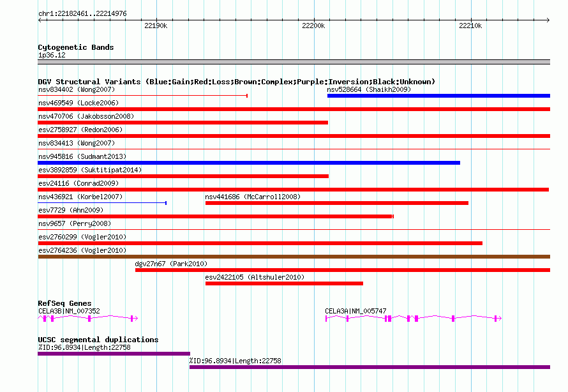Select the nsv528664 (Shaikh2009) blue gain bar
Viewport: 568px width, 392px height.
point(438,96)
